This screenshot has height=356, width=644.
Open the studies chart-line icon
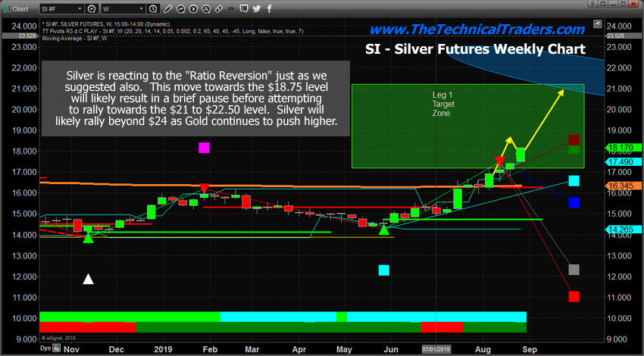[181, 8]
